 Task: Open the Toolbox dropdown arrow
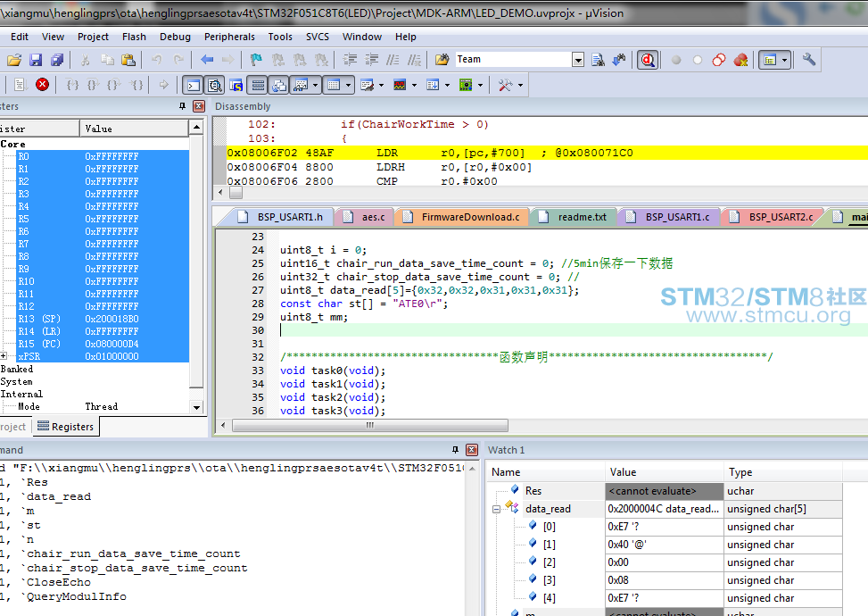click(520, 86)
